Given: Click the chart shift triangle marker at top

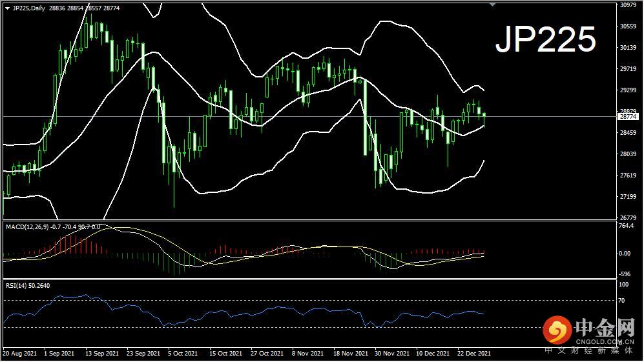Looking at the screenshot, I should 492,5.
